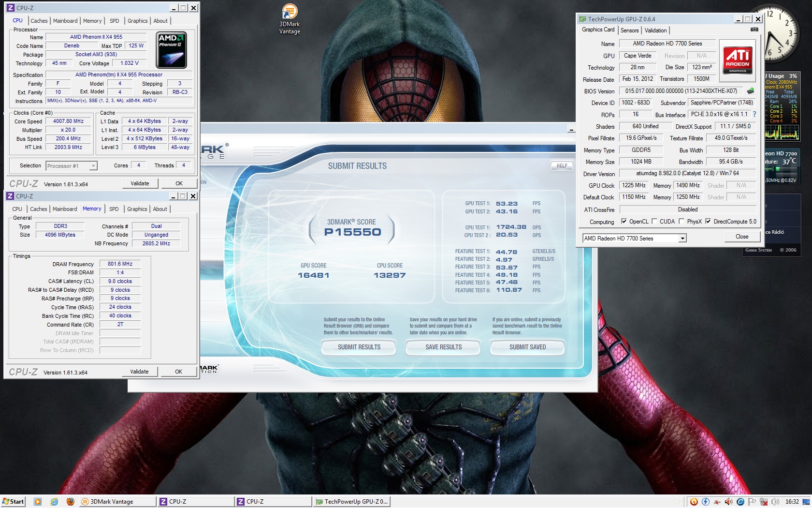Click the GPU-Z Name field 'AMD Radeon HD 7700 Series'
Screen dimensions: 812x508
coord(667,44)
